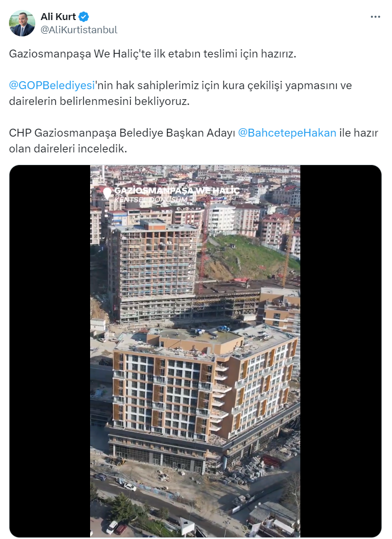
Task: Open the @GOPBelediyesi mention
Action: pyautogui.click(x=52, y=85)
